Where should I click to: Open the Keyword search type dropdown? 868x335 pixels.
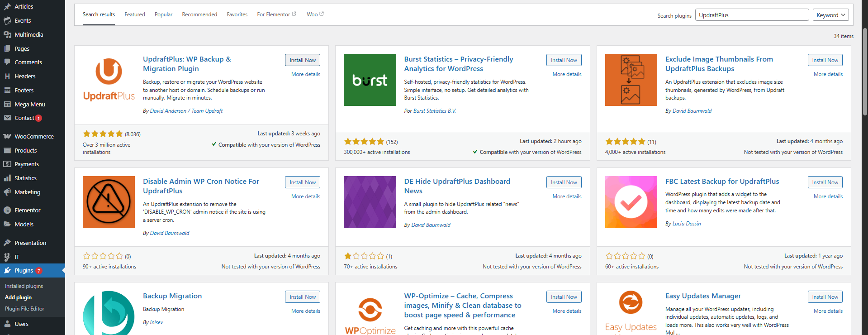click(830, 15)
